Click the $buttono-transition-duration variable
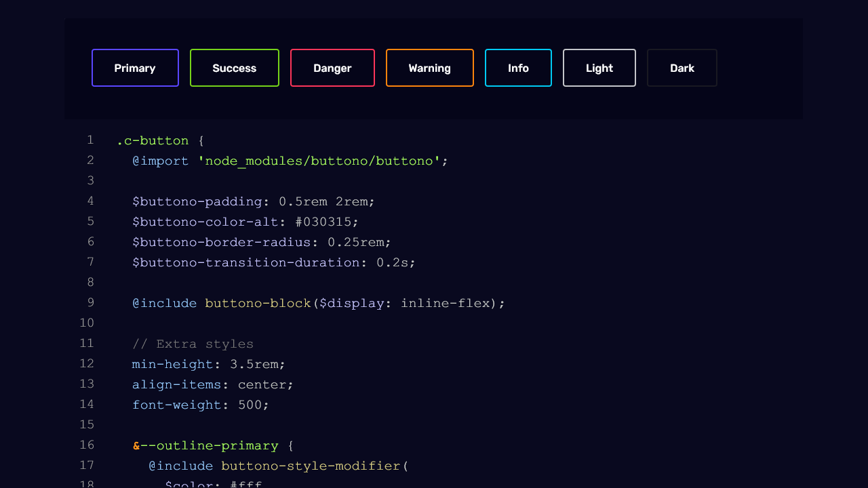Image resolution: width=868 pixels, height=488 pixels. point(245,263)
